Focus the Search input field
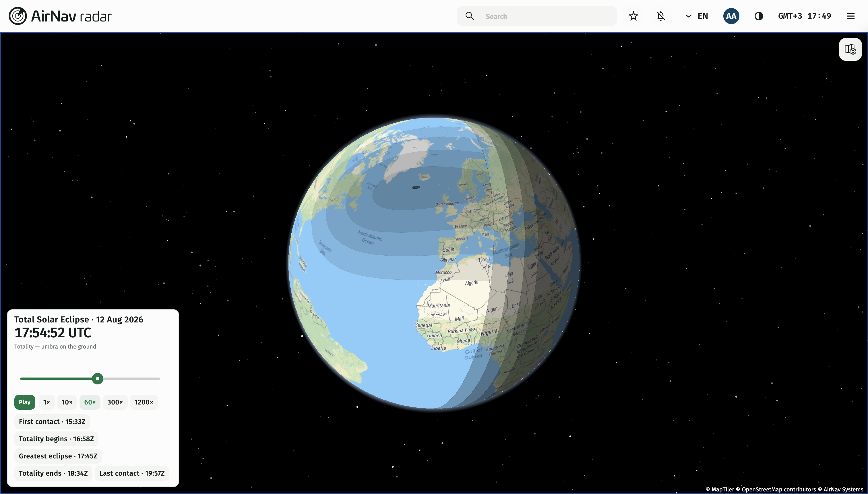868x494 pixels. 537,16
